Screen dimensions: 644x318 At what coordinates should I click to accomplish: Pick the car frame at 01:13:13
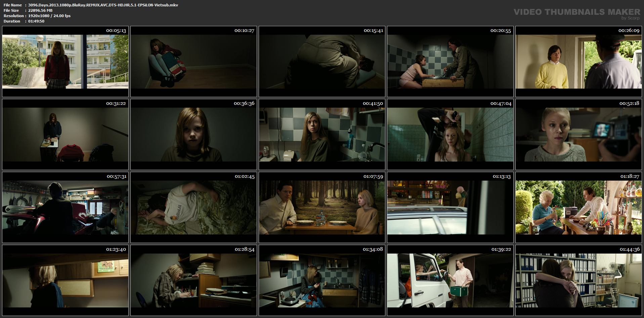pyautogui.click(x=450, y=207)
